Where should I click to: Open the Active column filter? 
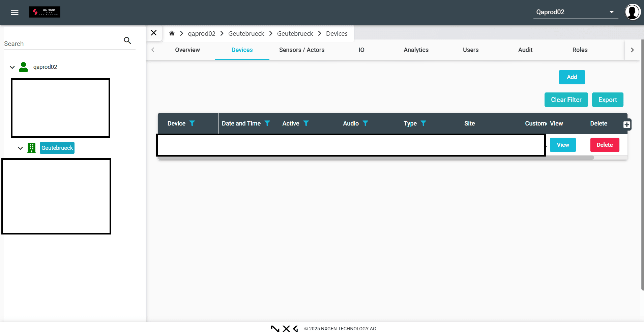(306, 123)
